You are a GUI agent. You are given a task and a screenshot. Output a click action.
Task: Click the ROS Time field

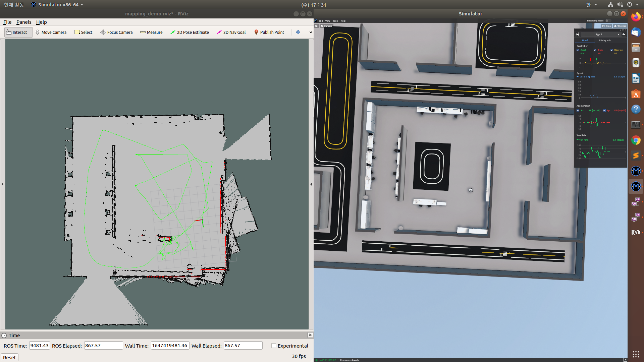tap(40, 346)
